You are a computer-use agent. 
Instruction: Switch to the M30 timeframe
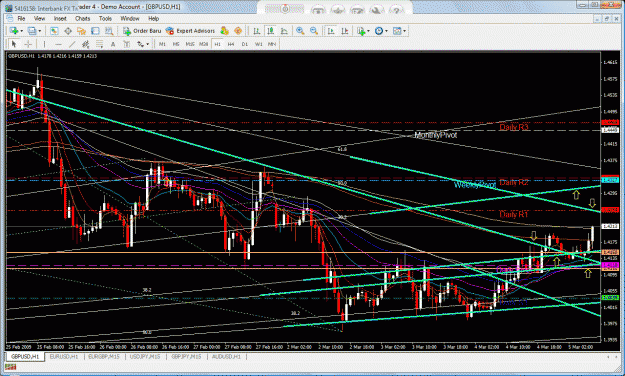[203, 44]
